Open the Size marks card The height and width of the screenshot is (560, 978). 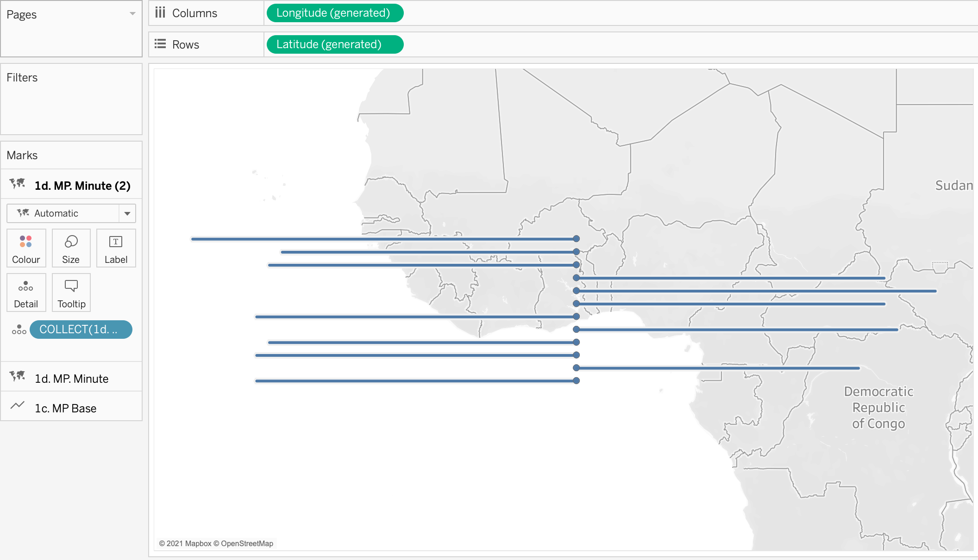71,249
